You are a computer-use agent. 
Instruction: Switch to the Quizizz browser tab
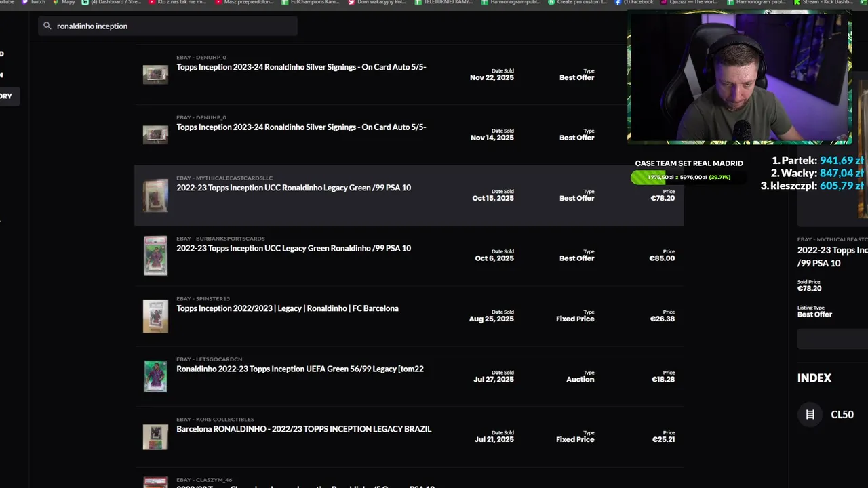point(690,2)
